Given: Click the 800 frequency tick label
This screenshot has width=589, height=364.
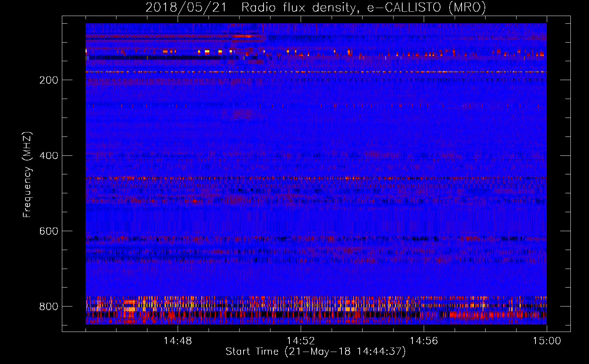Looking at the screenshot, I should point(49,307).
